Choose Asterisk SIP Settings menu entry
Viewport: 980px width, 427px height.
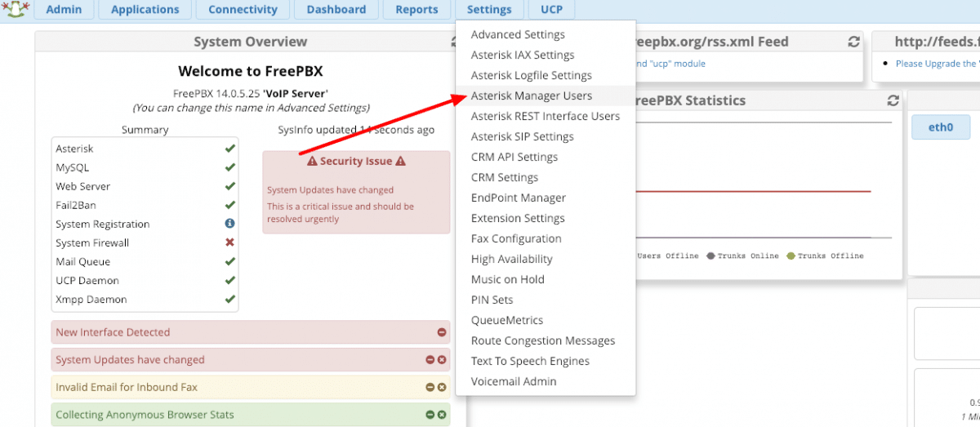click(x=522, y=136)
